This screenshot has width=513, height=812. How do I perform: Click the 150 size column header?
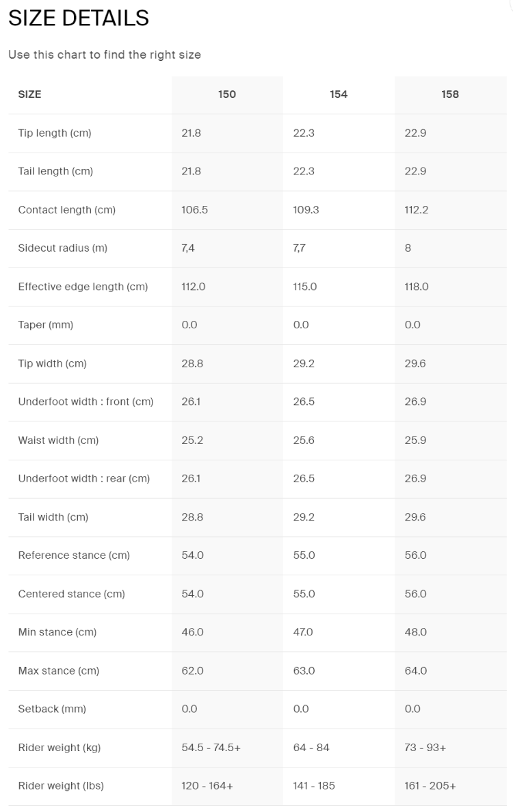point(227,94)
